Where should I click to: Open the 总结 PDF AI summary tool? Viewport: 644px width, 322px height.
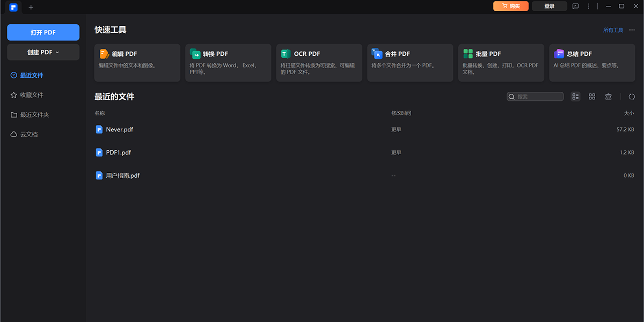(x=592, y=62)
